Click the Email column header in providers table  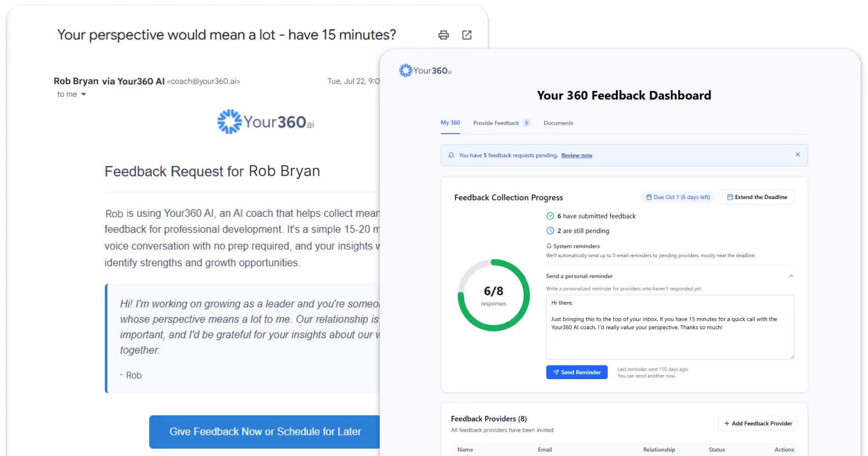click(545, 450)
